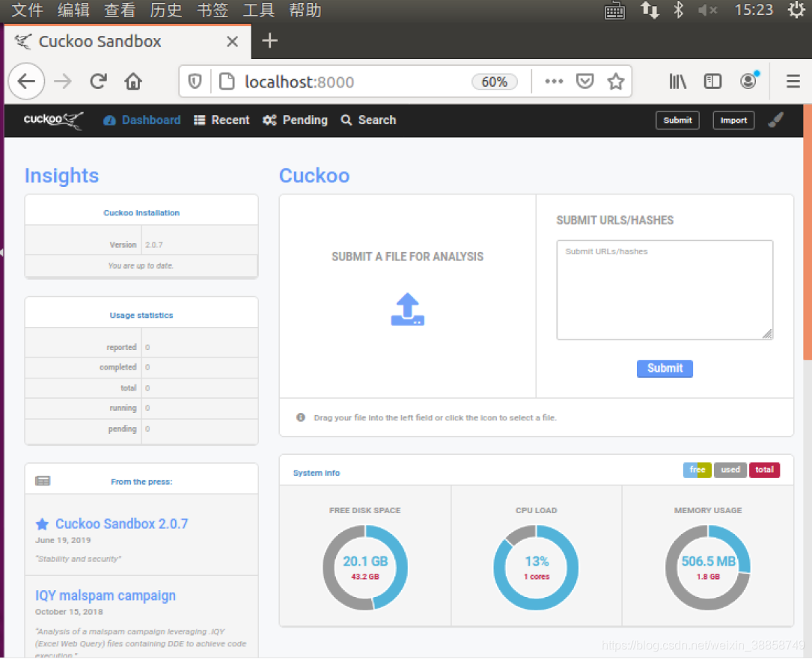Viewport: 812px width, 659px height.
Task: Open the Dashboard page
Action: pos(142,120)
